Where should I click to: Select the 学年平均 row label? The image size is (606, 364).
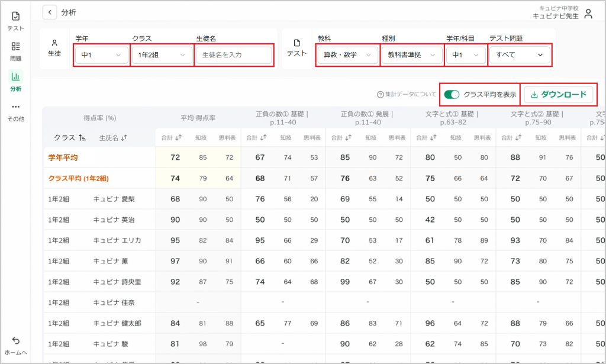63,157
